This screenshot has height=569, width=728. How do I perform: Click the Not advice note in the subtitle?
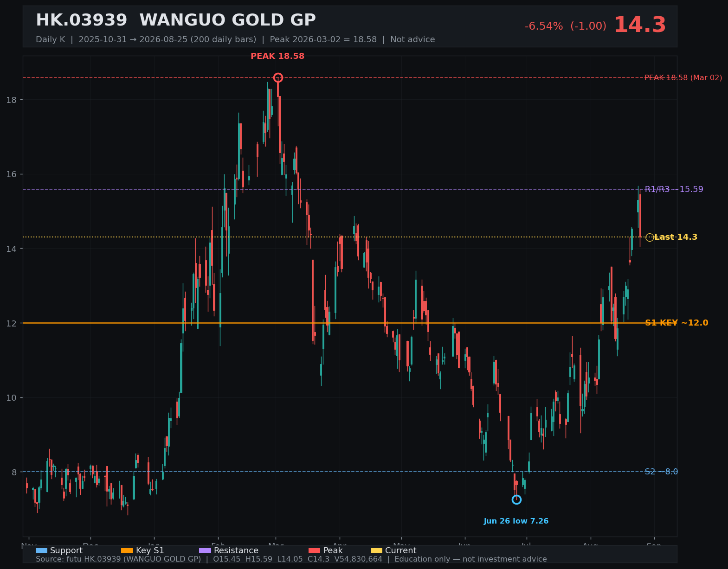(412, 40)
